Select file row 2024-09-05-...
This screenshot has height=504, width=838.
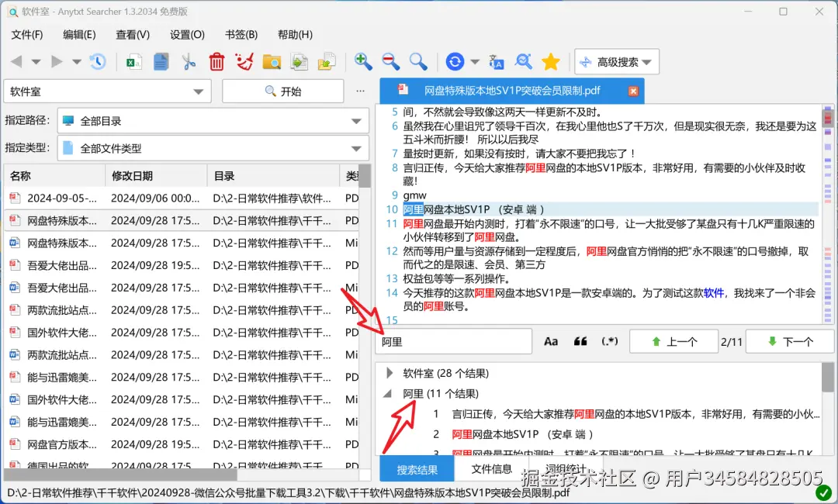182,198
